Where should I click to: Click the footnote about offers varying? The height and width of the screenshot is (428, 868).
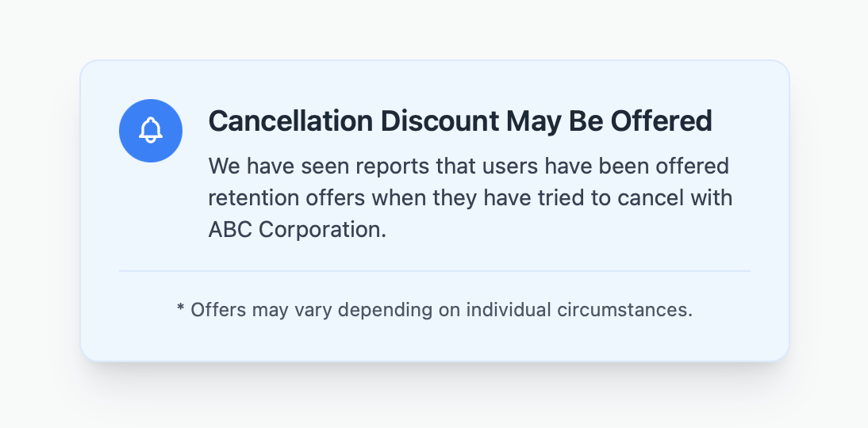(434, 309)
